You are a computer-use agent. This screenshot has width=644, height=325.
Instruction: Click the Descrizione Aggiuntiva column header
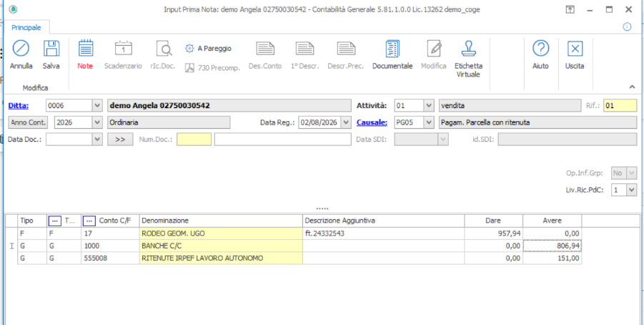click(384, 220)
